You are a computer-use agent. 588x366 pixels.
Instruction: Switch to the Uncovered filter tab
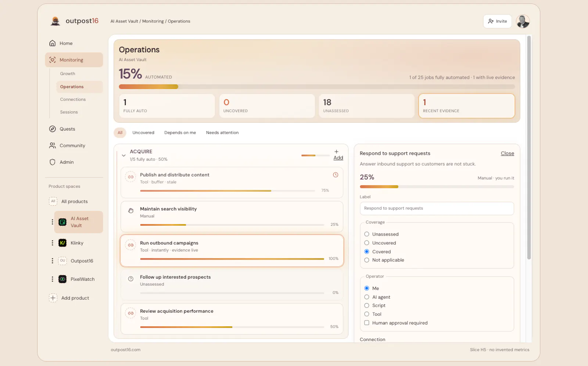tap(143, 133)
